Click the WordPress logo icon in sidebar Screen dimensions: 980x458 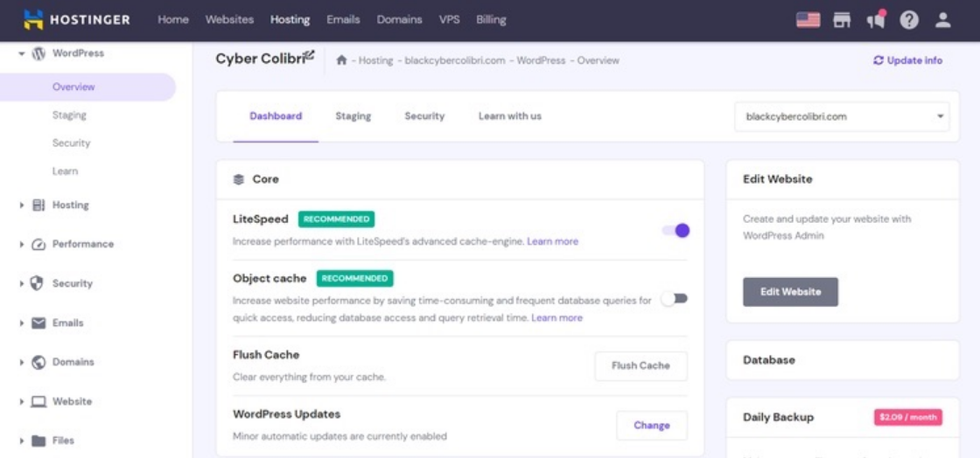[x=38, y=53]
